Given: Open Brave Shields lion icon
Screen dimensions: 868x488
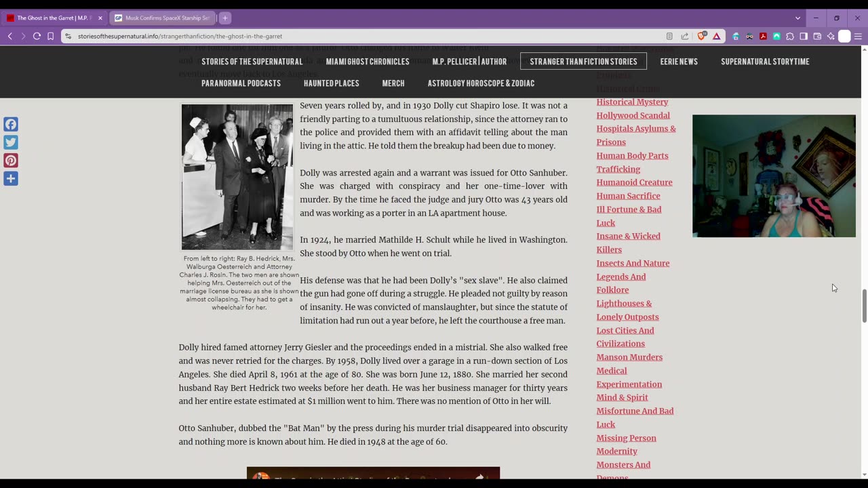Looking at the screenshot, I should 701,36.
